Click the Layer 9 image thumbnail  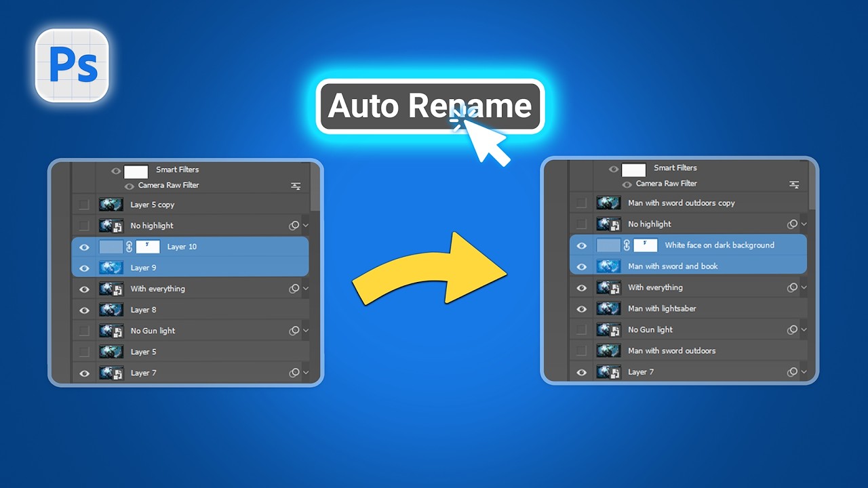tap(111, 268)
